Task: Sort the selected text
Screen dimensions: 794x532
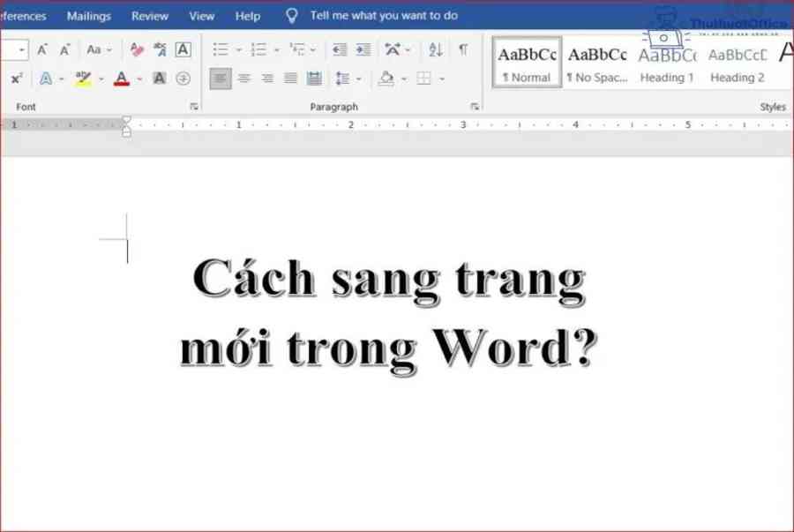Action: (436, 49)
